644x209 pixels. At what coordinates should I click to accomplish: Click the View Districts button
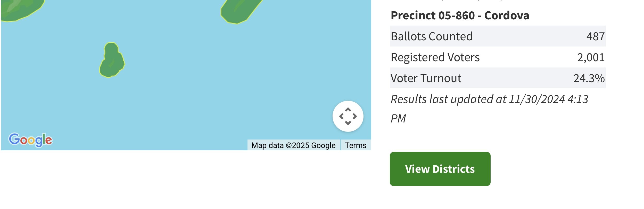(440, 169)
